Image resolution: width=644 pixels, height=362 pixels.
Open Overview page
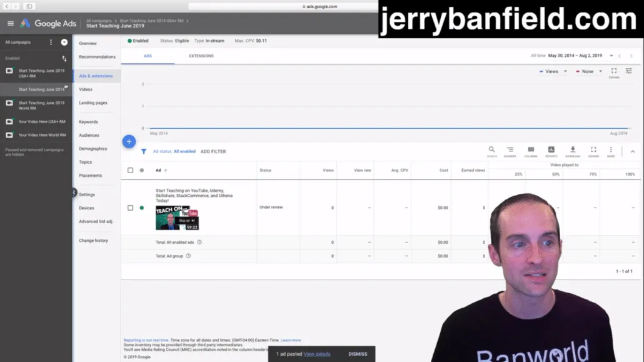pos(88,43)
